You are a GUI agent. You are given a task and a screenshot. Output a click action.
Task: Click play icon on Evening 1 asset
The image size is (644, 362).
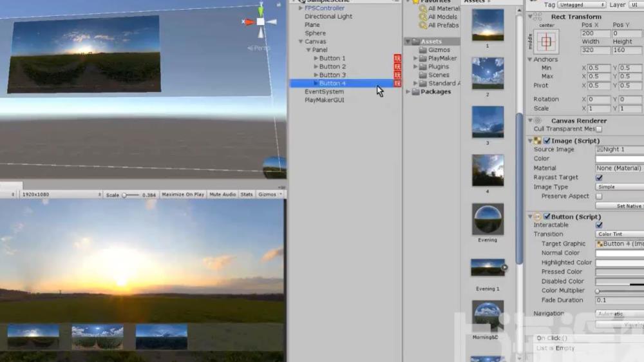[504, 267]
